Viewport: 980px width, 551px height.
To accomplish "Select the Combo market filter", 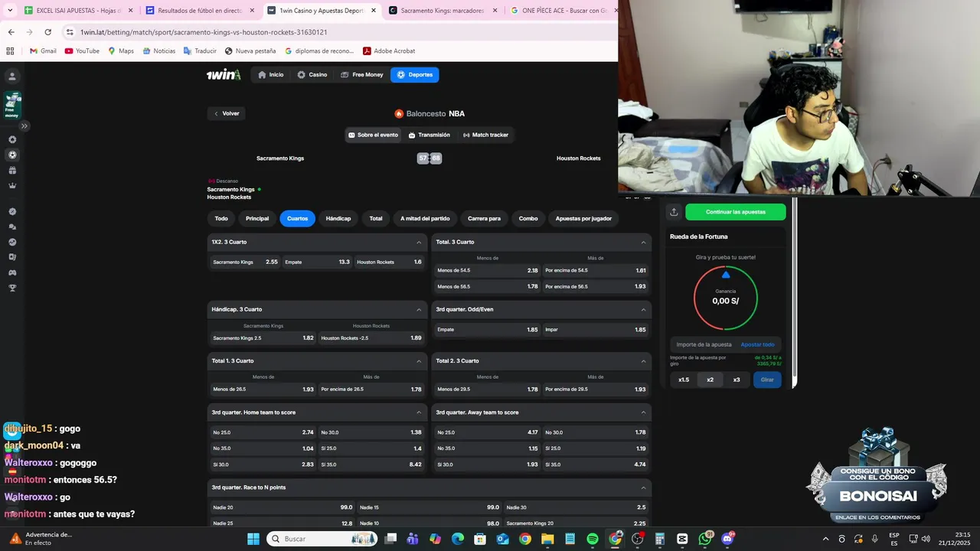I will 528,218.
